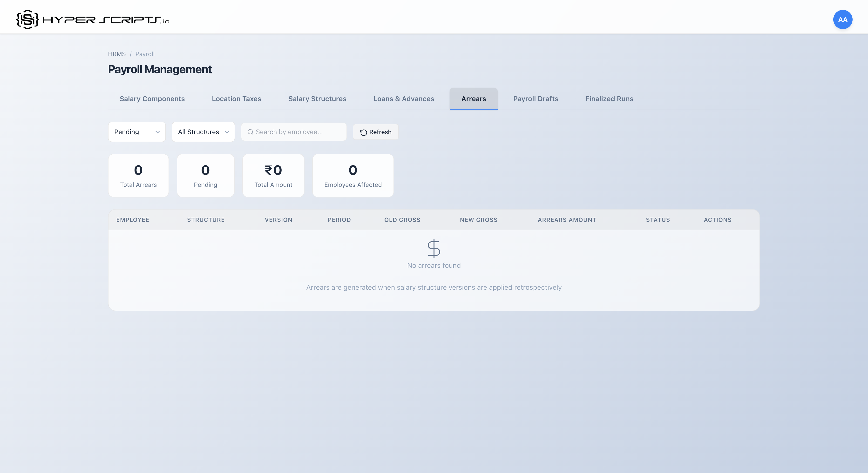
Task: Open the Payroll Drafts tab
Action: (536, 99)
